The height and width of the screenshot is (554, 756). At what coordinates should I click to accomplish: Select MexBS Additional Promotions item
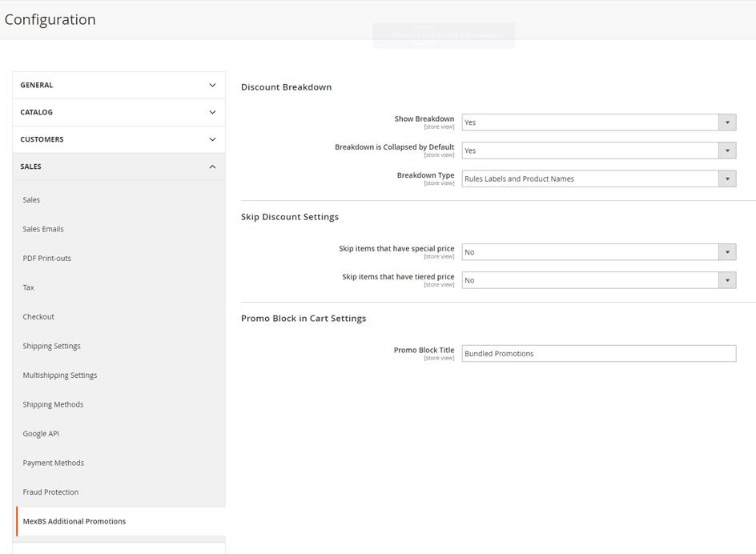(74, 521)
